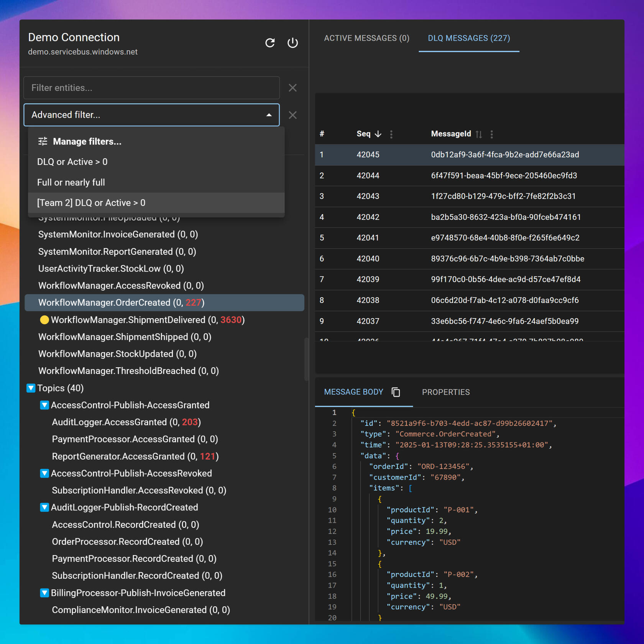644x644 pixels.
Task: Click in the Filter entities input
Action: [151, 88]
